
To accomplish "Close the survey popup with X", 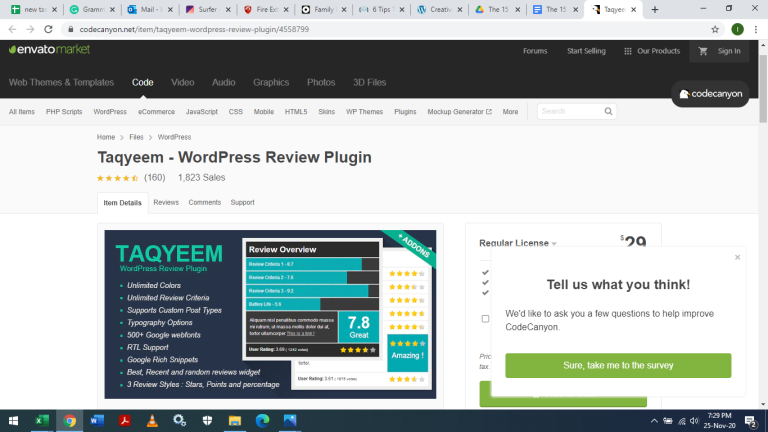I will click(x=737, y=257).
